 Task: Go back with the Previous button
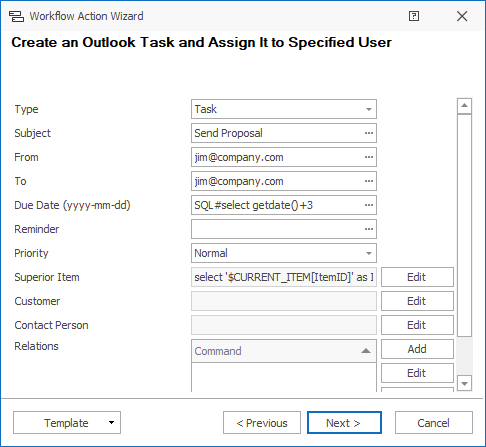tap(262, 423)
